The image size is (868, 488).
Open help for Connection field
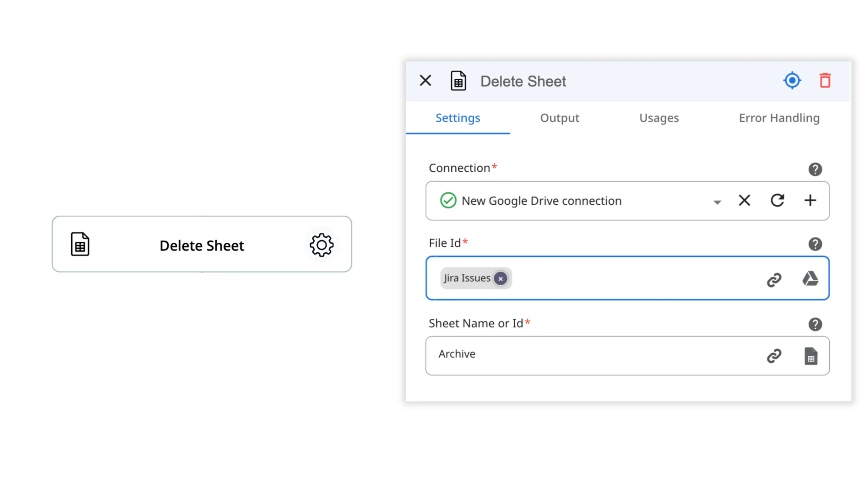click(815, 169)
